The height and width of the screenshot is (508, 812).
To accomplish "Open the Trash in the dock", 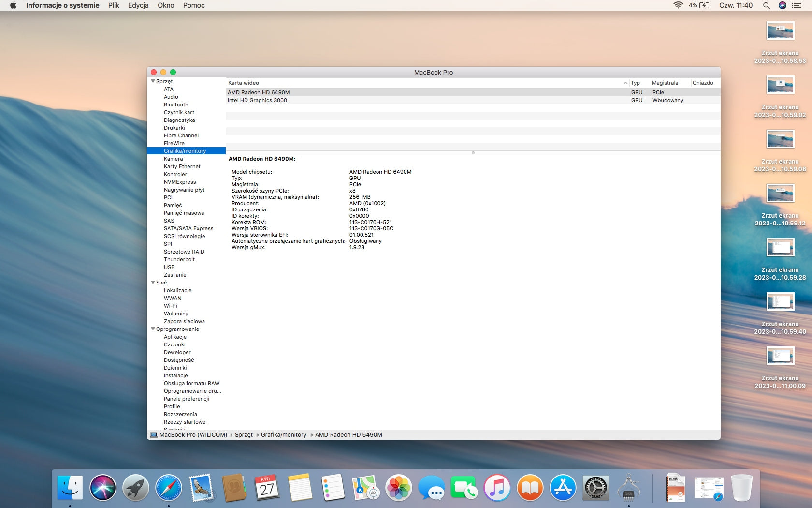I will (741, 488).
